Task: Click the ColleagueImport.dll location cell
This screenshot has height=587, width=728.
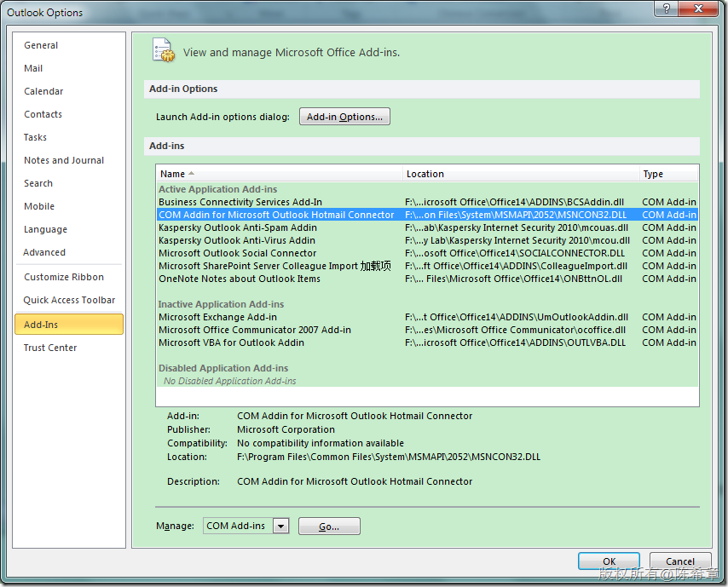Action: 517,266
